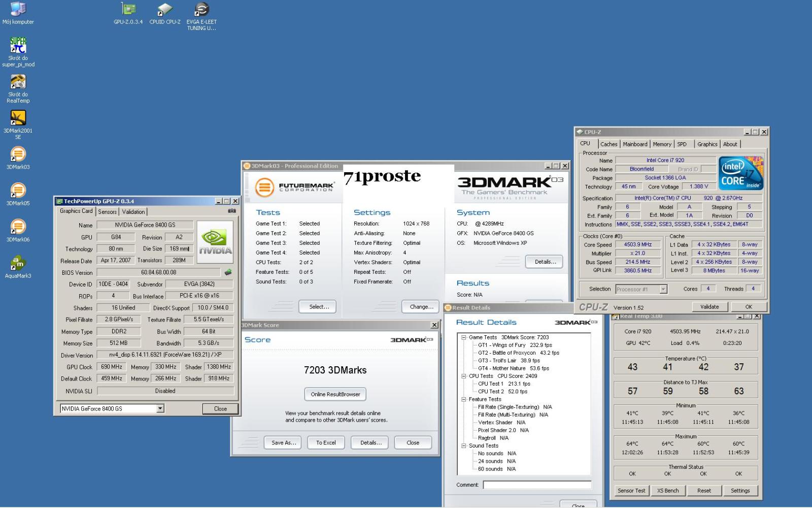Open the CPU-Z Graphics tab

707,144
